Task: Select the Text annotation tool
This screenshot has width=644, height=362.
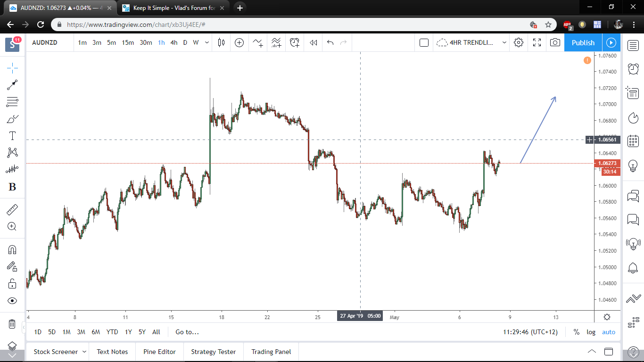Action: click(x=12, y=136)
